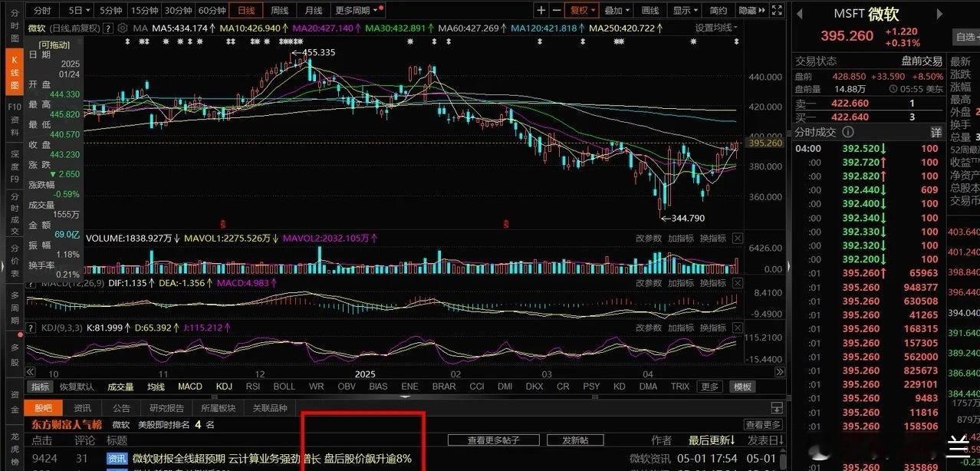Screen dimensions: 980x471
Task: Open the 设置均线 dropdown
Action: (x=717, y=28)
